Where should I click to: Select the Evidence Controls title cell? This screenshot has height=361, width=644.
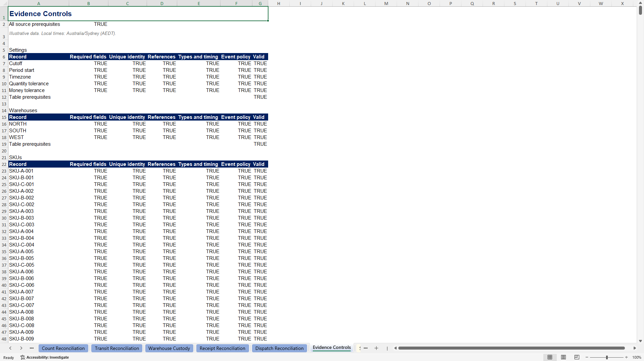138,14
